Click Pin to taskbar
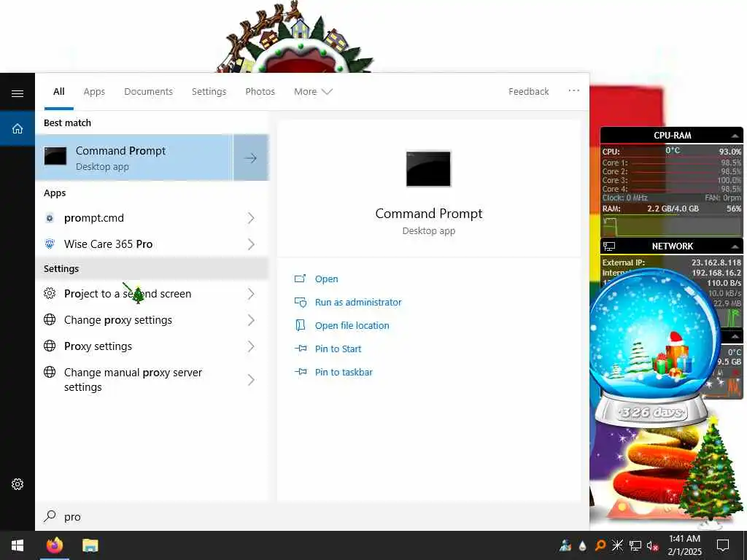Image resolution: width=747 pixels, height=560 pixels. pyautogui.click(x=344, y=373)
